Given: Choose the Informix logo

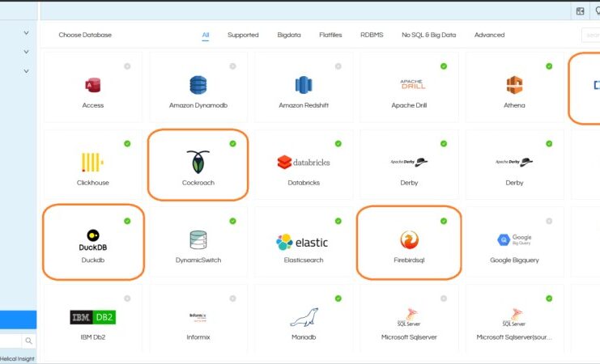Looking at the screenshot, I should pyautogui.click(x=198, y=317).
